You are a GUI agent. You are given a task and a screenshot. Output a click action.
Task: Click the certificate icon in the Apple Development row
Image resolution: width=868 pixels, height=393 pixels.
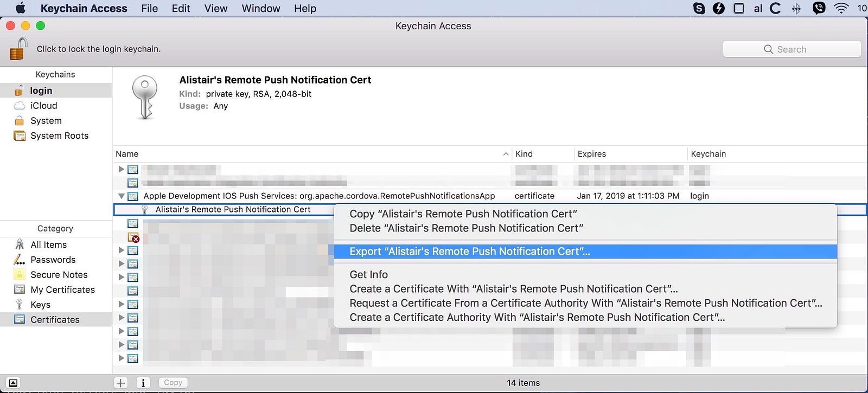coord(133,196)
